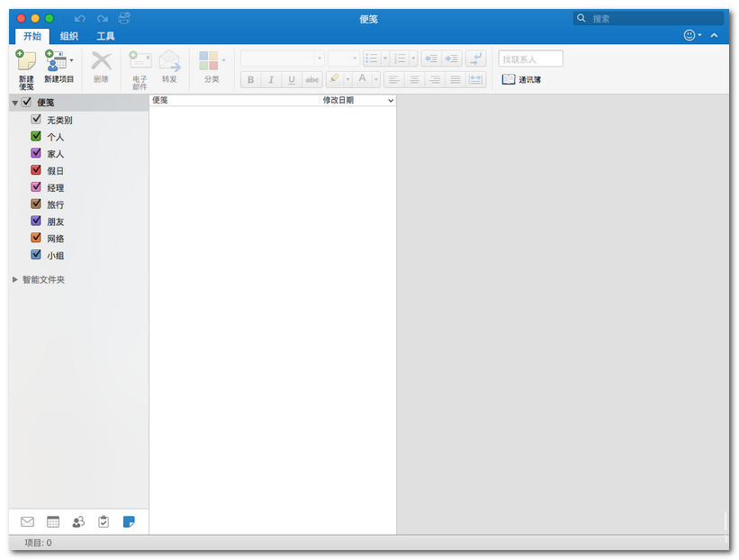739x560 pixels.
Task: Click the 转发 forward icon
Action: point(169,61)
